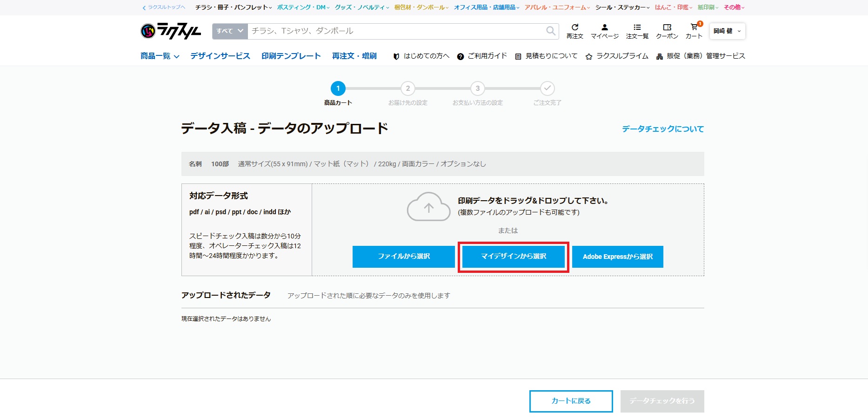The height and width of the screenshot is (420, 868).
Task: Open 注文一覧 order list icon
Action: pos(637,31)
